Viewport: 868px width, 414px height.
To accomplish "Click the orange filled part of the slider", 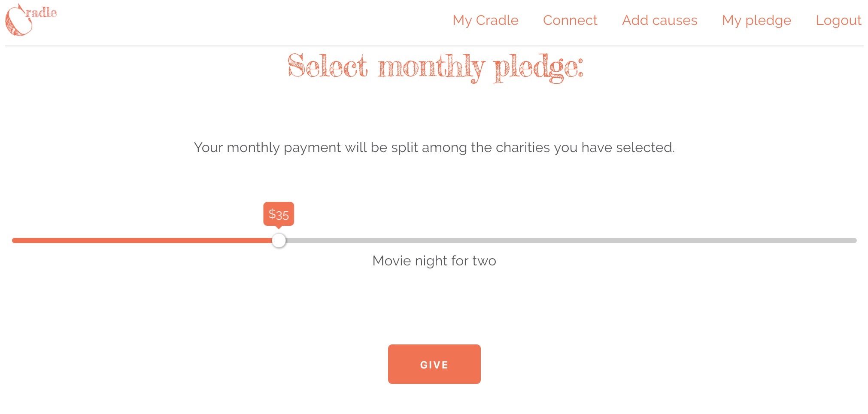I will (142, 240).
